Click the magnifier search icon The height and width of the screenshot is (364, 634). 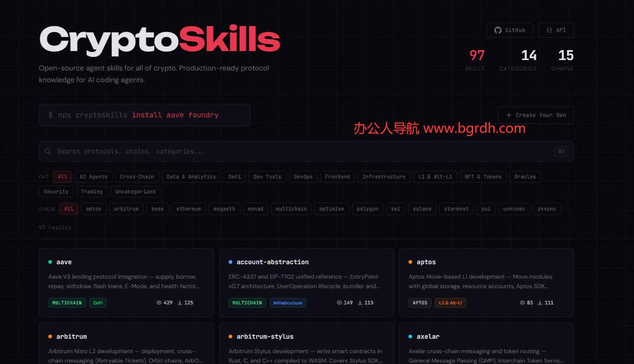click(48, 151)
